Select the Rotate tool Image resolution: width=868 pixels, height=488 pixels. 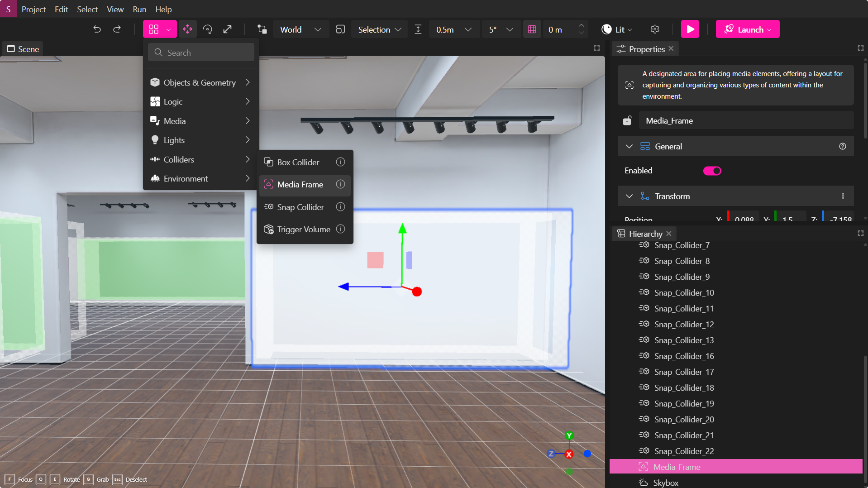coord(208,29)
